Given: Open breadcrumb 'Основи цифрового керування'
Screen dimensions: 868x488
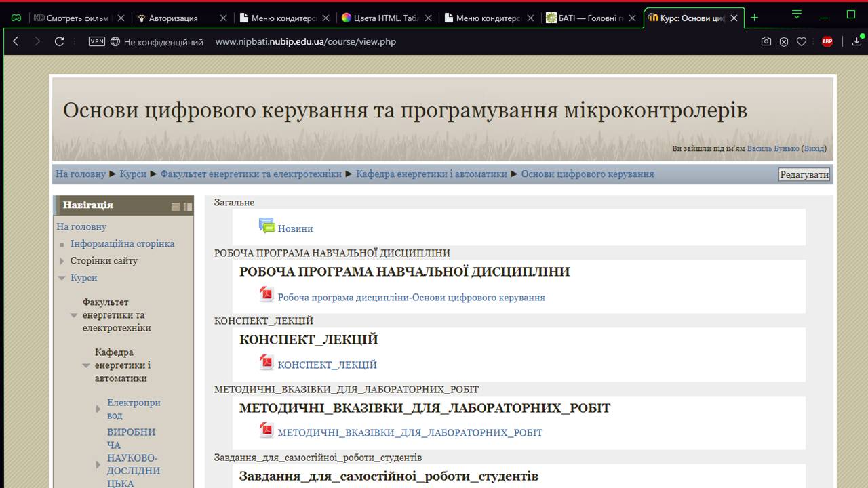Looking at the screenshot, I should tap(587, 174).
